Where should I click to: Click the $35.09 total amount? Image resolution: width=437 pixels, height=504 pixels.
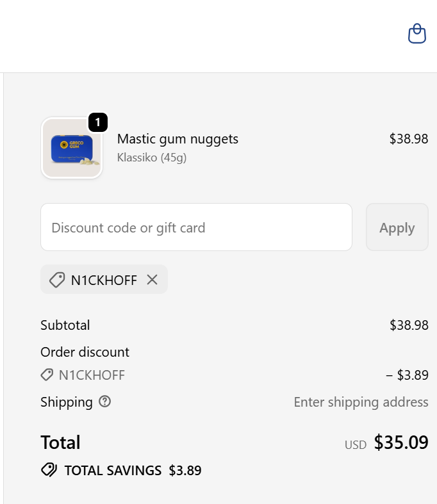point(401,443)
